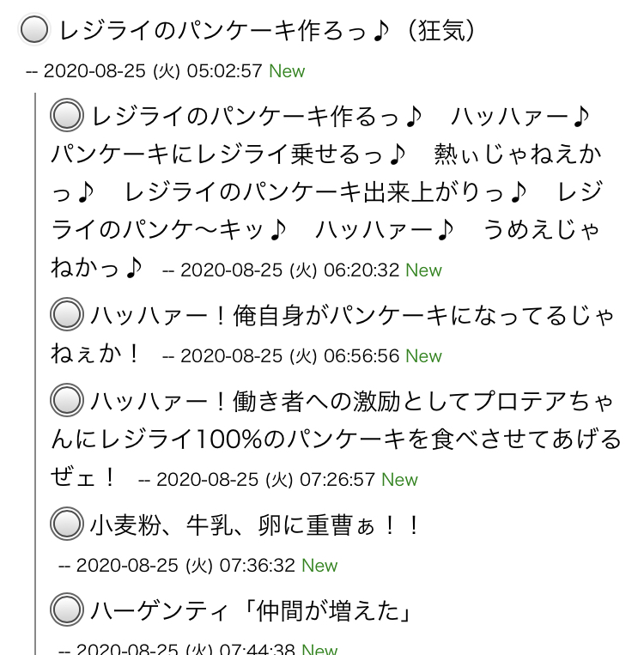Screen dimensions: 644x655
Task: Click the New label after 06:20:32
Action: 423,270
